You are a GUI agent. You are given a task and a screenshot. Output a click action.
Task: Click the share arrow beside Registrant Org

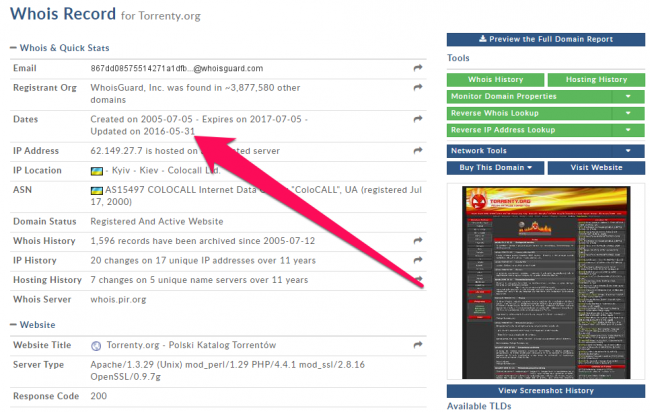(x=418, y=87)
